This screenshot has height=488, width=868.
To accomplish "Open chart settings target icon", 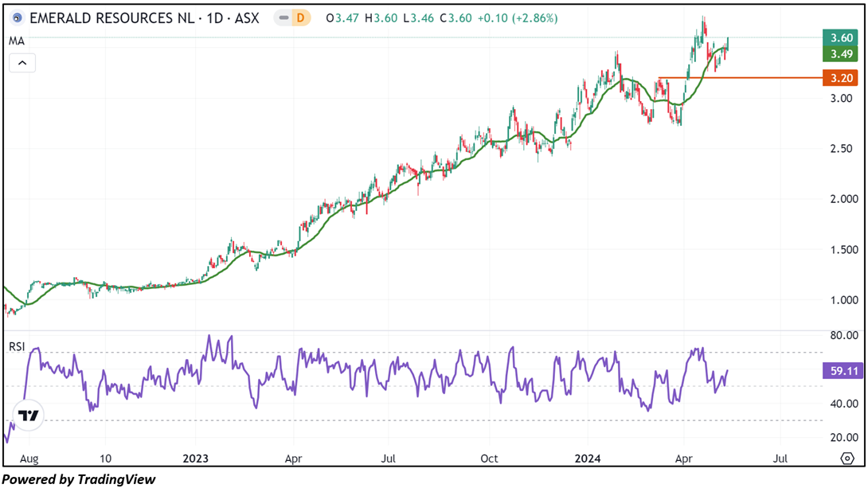I will pyautogui.click(x=847, y=459).
